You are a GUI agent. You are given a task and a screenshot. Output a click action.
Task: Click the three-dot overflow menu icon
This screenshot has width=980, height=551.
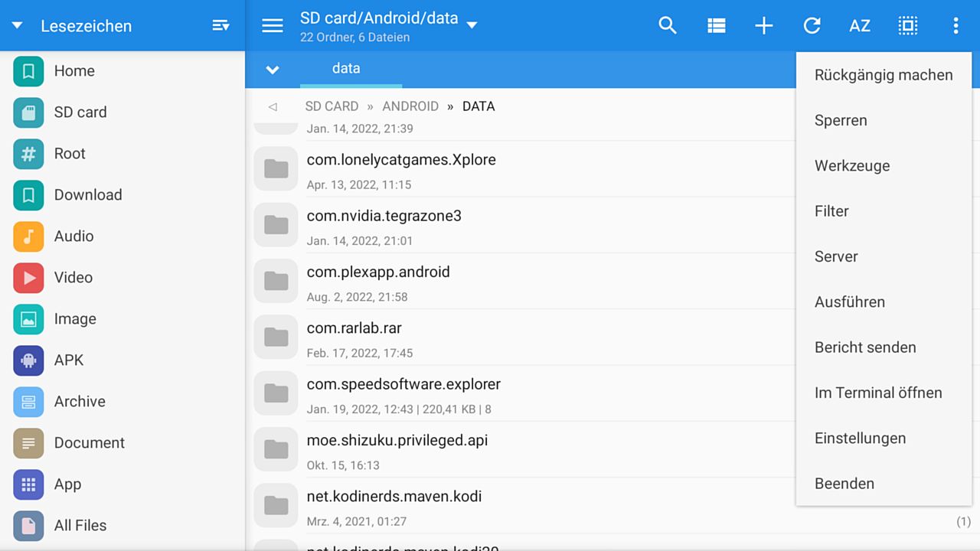click(x=955, y=25)
